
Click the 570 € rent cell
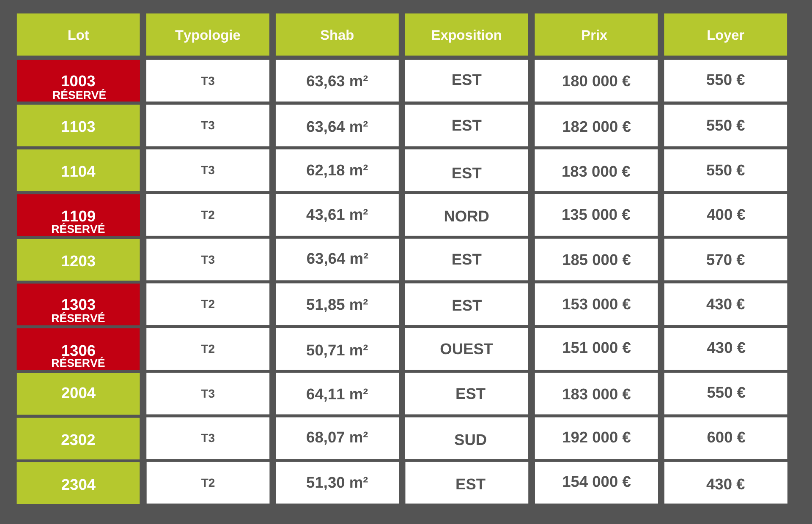[x=725, y=260]
